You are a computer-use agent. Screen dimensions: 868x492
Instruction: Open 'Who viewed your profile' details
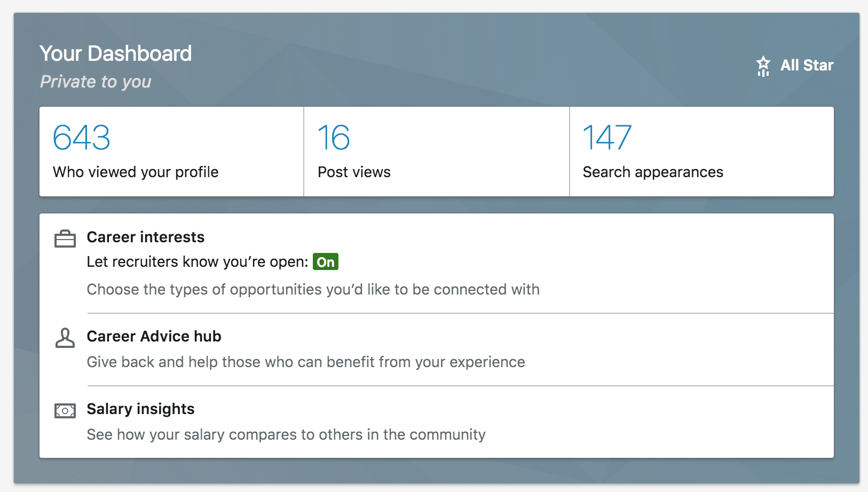[x=135, y=172]
